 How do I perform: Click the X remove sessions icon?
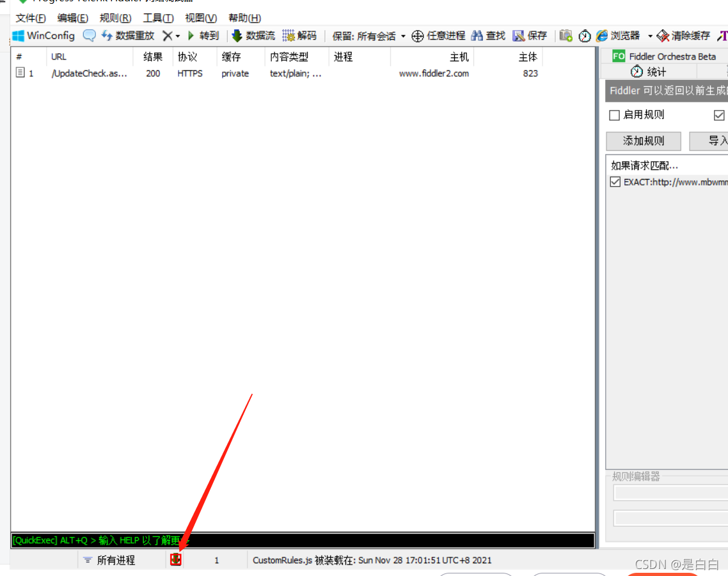click(167, 36)
